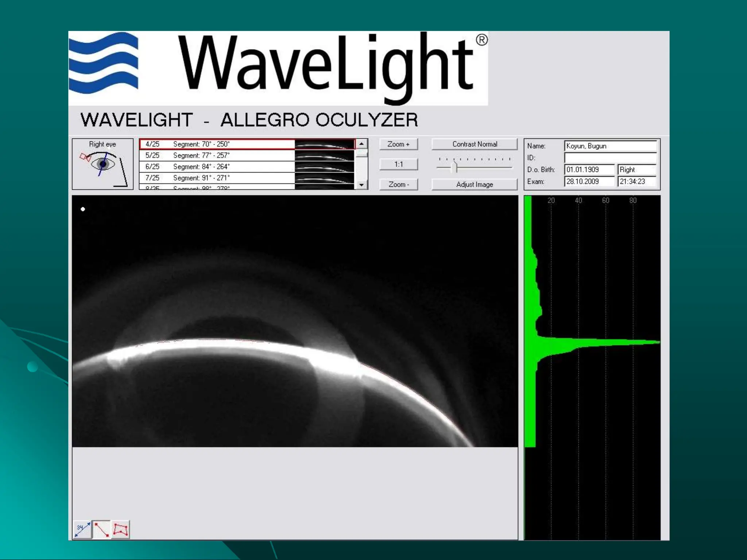Viewport: 747px width, 560px height.
Task: Click the contrast slider handle
Action: click(454, 167)
